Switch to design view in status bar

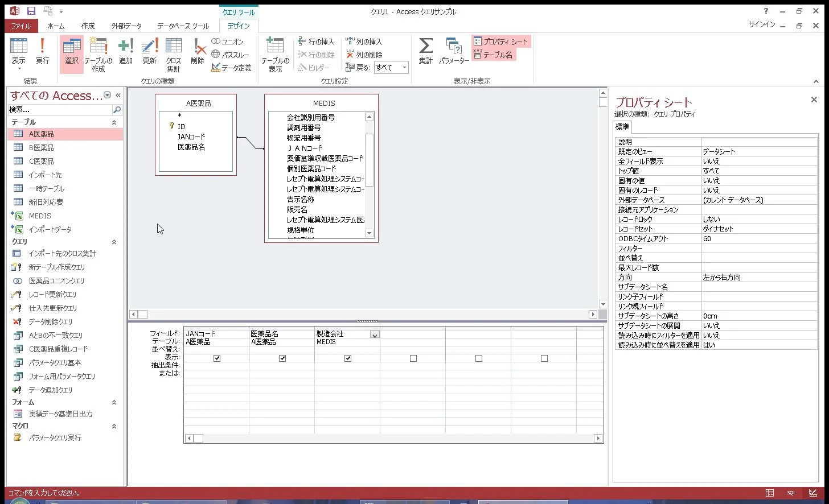tap(813, 493)
